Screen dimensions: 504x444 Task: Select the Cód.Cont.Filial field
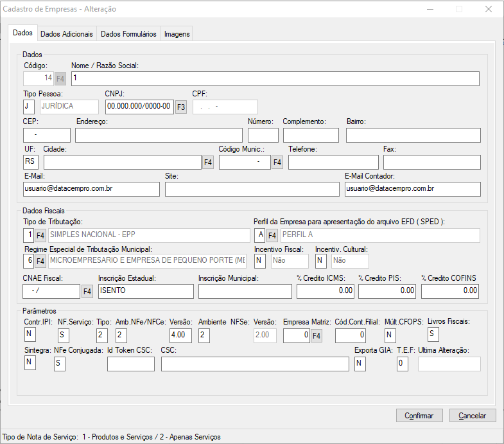coord(351,335)
